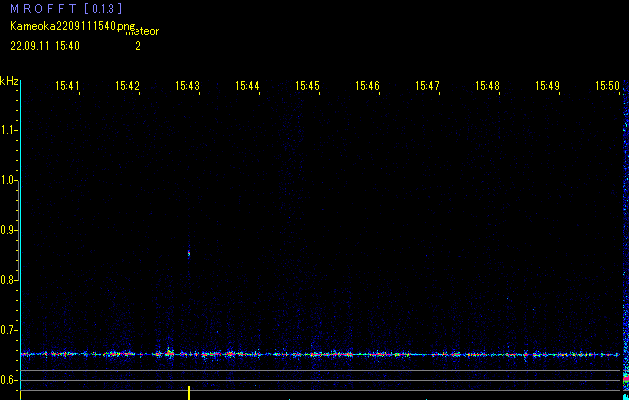The height and width of the screenshot is (400, 629).
Task: Select the 15:45 time label
Action: (x=307, y=86)
